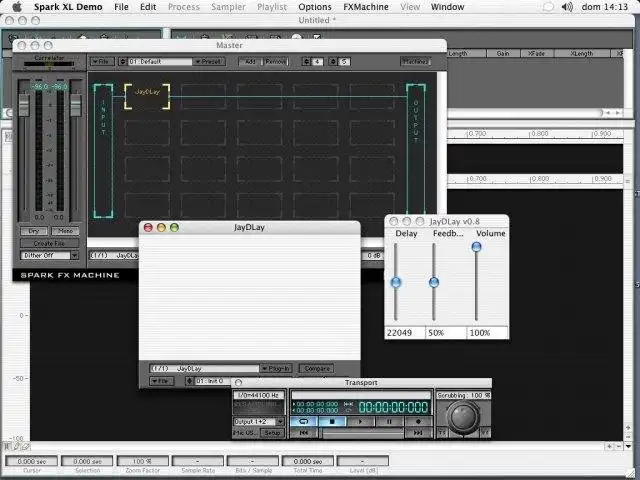
Task: Click the 50% feedback value field
Action: pyautogui.click(x=446, y=333)
